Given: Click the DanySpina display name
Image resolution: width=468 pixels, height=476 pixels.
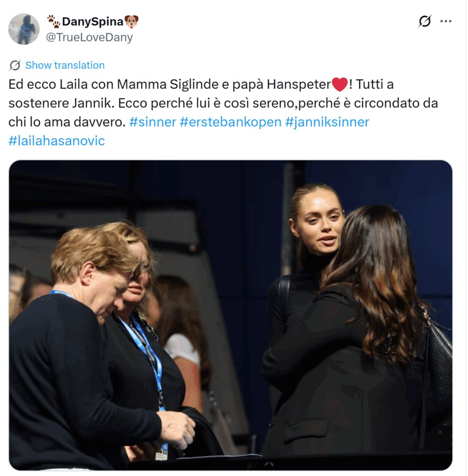Looking at the screenshot, I should click(92, 21).
